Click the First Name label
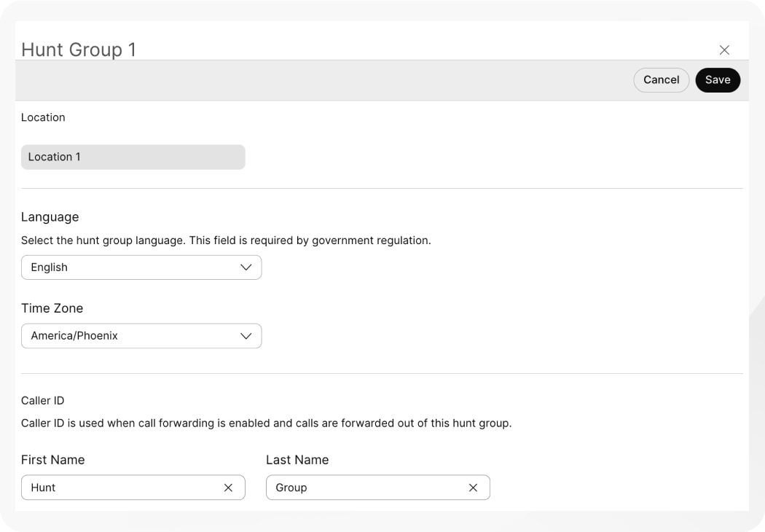765x532 pixels. point(52,460)
